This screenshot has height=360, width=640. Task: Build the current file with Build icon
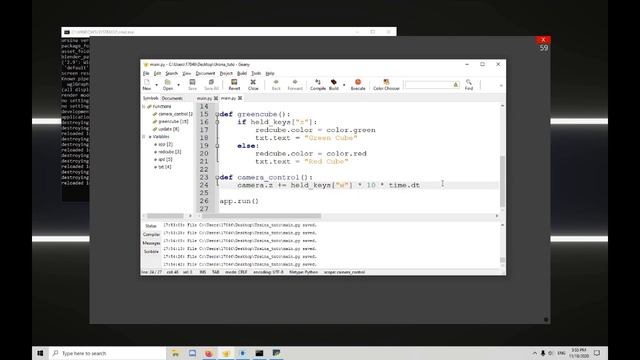click(x=333, y=84)
